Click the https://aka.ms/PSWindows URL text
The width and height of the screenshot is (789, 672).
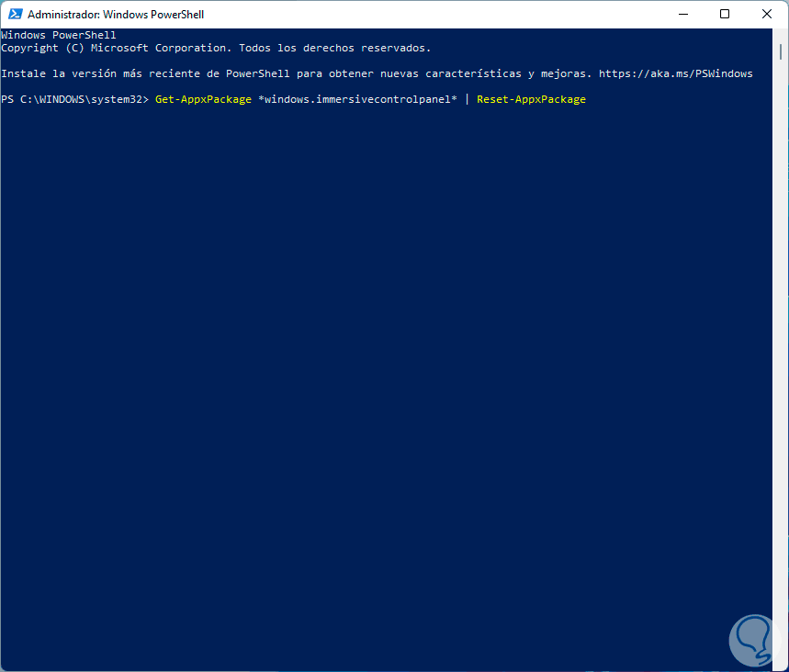coord(676,73)
